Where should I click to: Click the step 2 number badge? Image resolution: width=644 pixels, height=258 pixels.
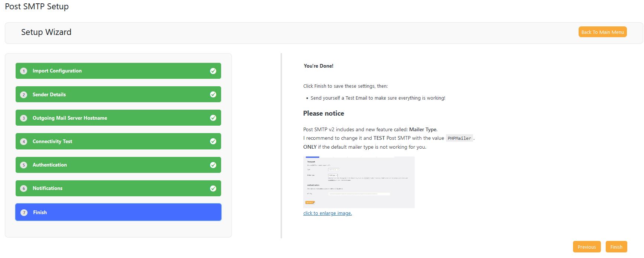[24, 95]
